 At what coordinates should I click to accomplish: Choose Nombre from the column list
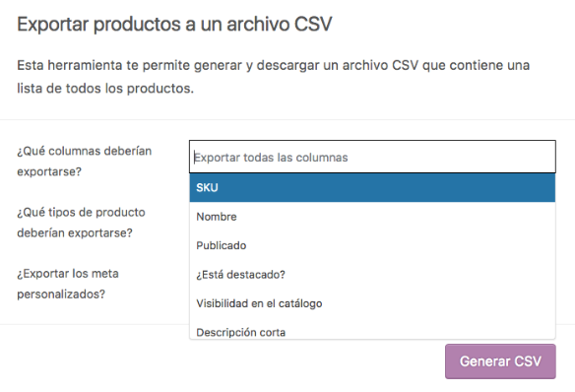(217, 217)
